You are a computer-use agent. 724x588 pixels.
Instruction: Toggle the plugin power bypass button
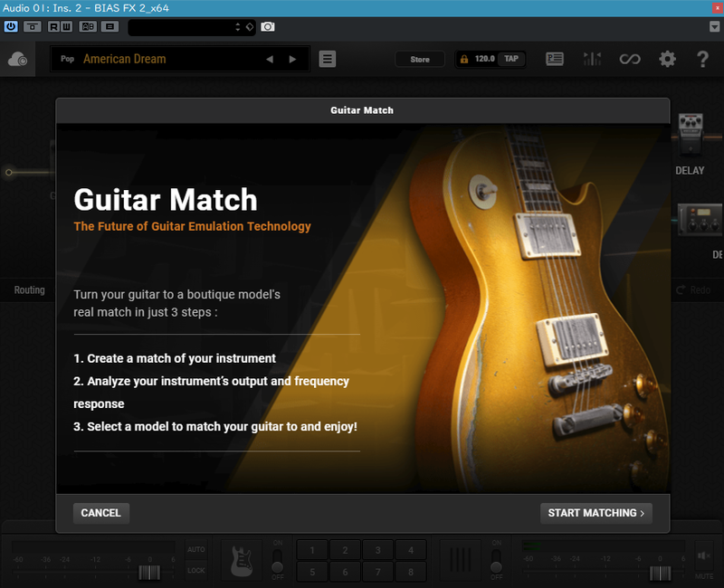[x=11, y=27]
